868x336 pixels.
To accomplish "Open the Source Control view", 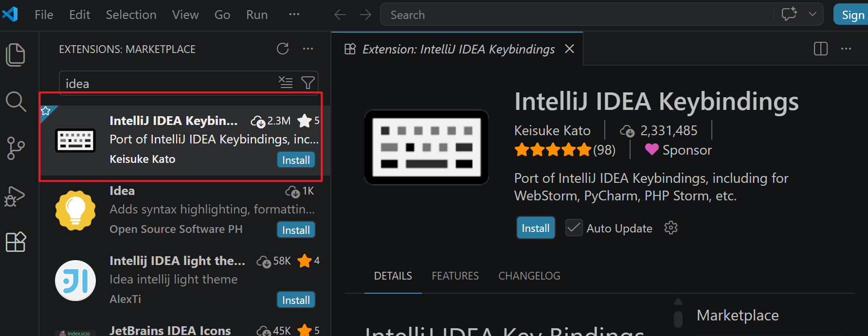I will click(16, 148).
